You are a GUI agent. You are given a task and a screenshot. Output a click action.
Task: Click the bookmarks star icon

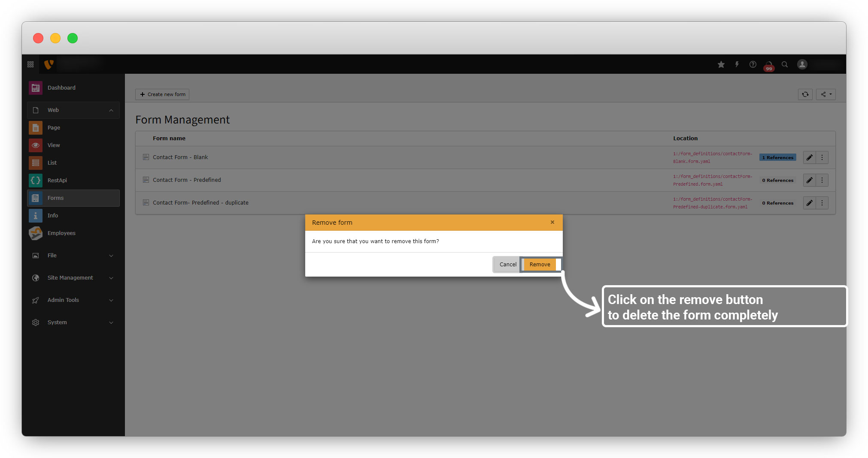click(721, 64)
